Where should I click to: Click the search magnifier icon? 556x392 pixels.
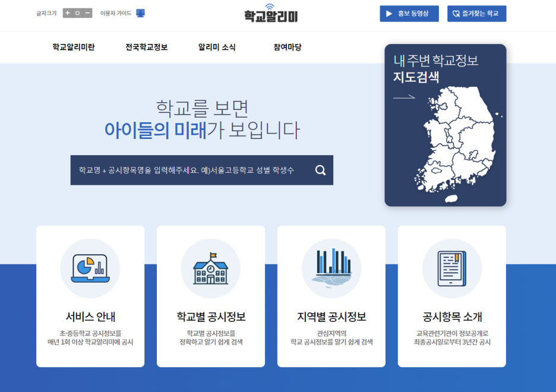point(320,170)
